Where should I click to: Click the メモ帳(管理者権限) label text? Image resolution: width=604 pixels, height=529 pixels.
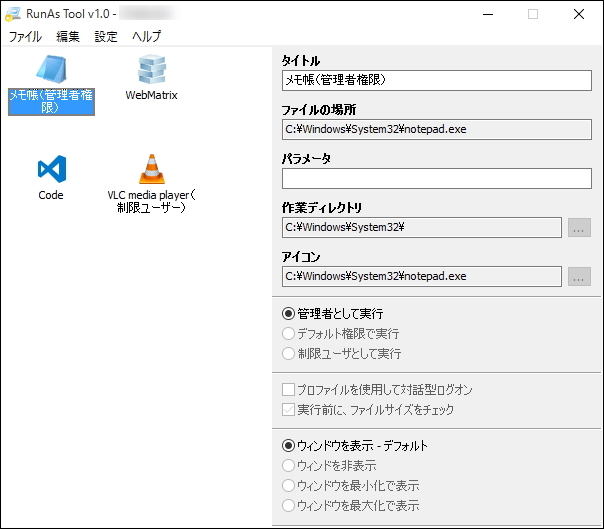point(51,102)
